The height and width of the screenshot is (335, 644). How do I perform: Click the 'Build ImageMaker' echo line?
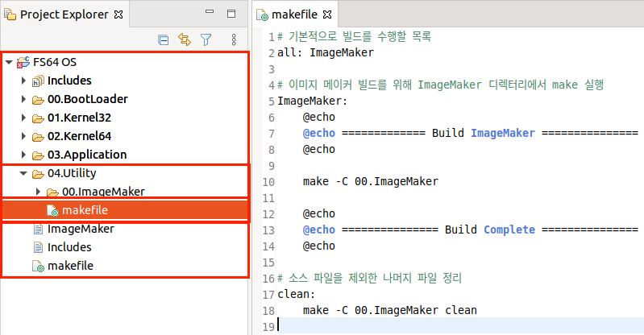point(470,133)
